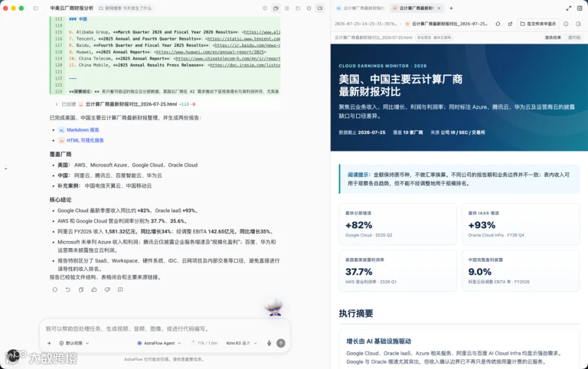Open the preview in an external window

[510, 24]
